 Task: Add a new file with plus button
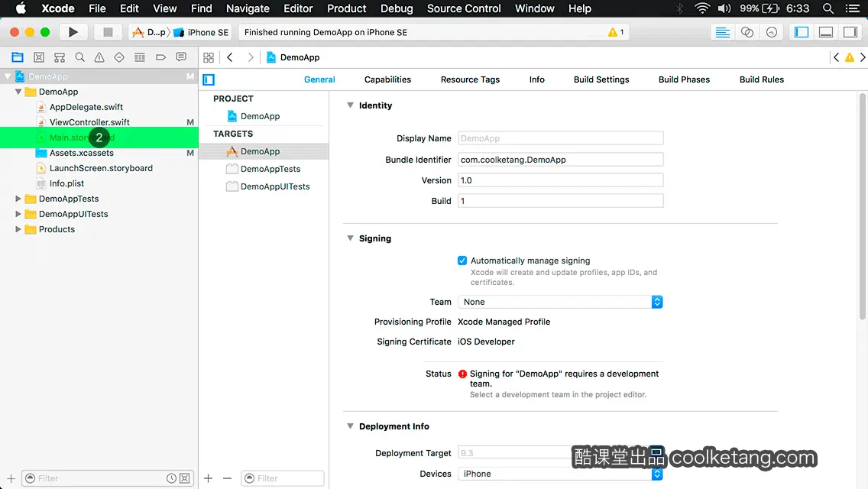tap(11, 478)
